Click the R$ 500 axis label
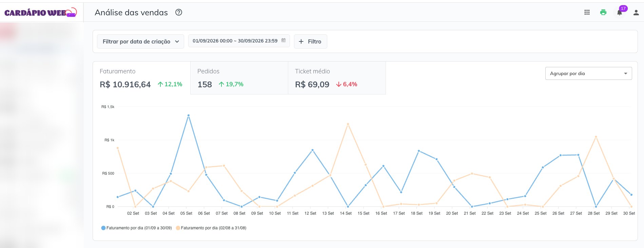Viewport: 644px width, 248px height. (x=108, y=173)
